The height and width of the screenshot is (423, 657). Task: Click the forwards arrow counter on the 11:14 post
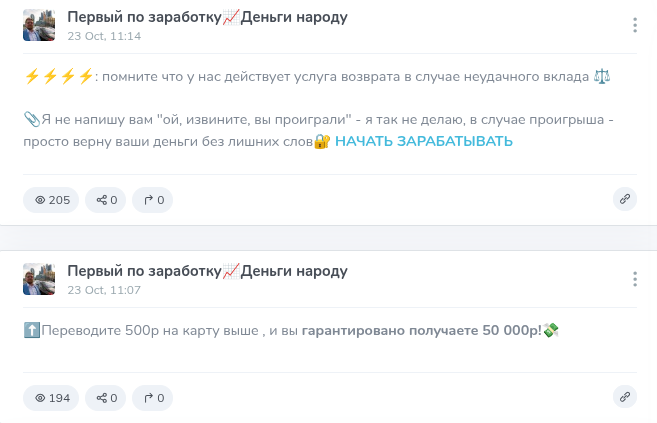154,200
